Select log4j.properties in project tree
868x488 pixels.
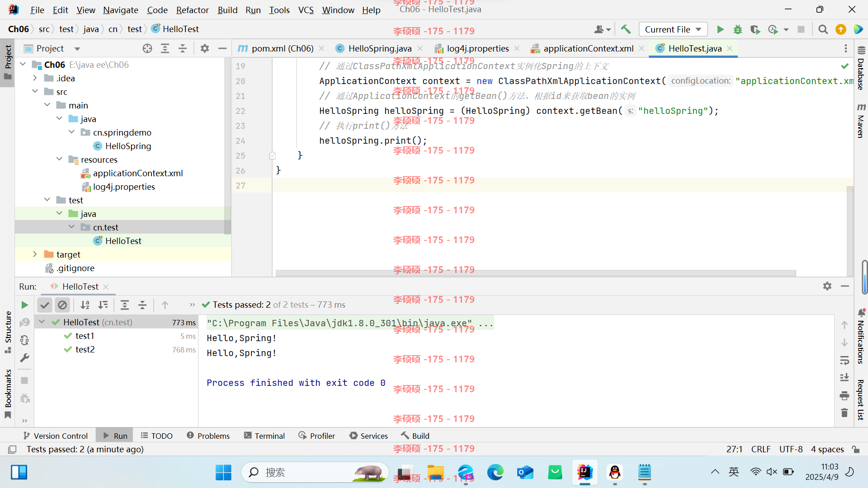124,187
